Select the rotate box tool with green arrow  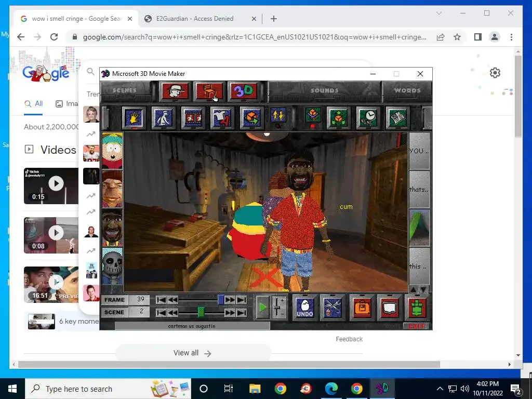[x=251, y=118]
